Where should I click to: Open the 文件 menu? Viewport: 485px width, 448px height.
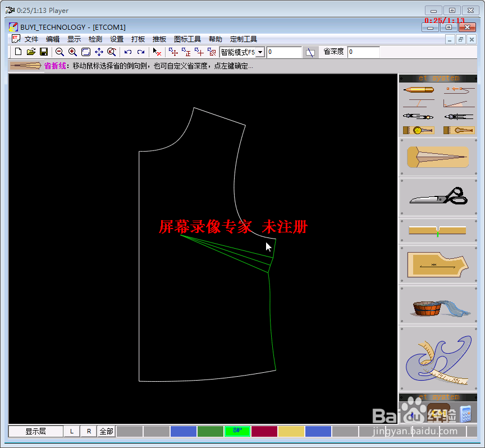point(31,39)
